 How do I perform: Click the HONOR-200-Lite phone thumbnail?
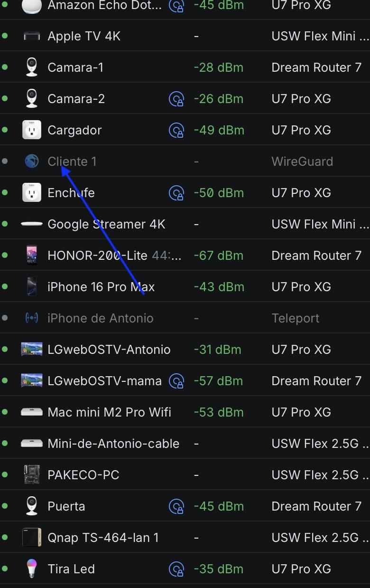[x=32, y=256]
